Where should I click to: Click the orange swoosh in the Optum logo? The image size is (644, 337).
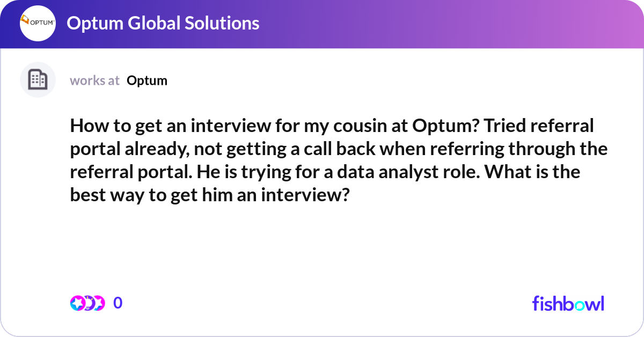click(26, 20)
